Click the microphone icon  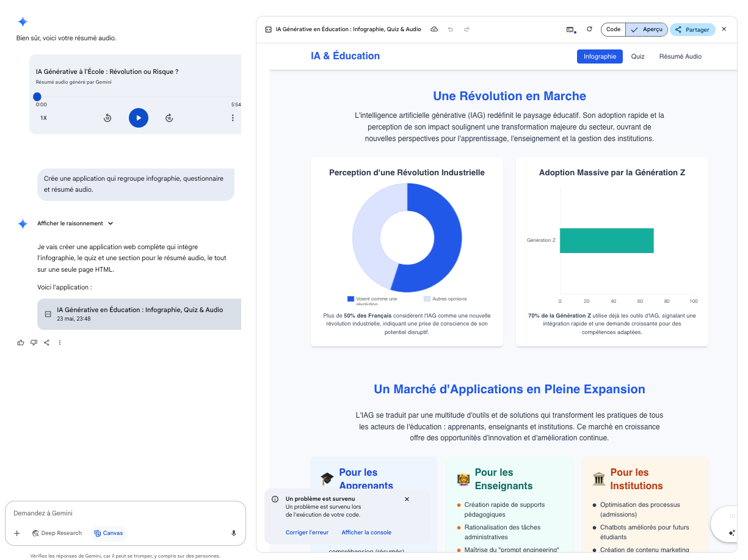coord(233,533)
